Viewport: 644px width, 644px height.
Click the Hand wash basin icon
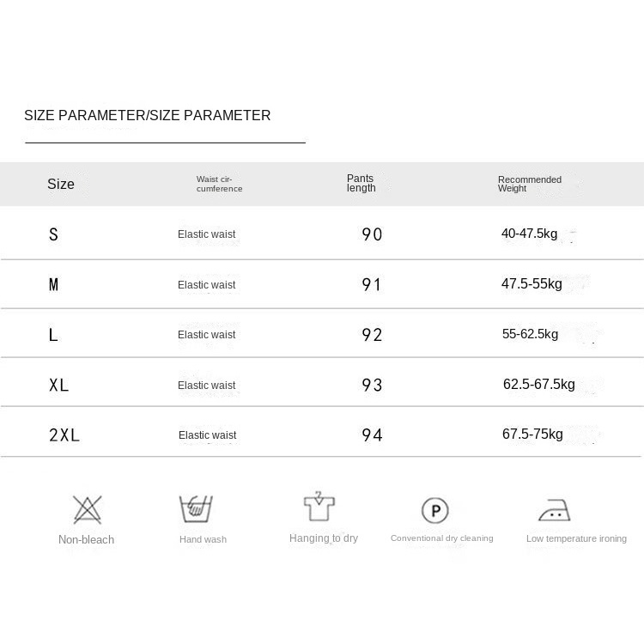[x=196, y=509]
